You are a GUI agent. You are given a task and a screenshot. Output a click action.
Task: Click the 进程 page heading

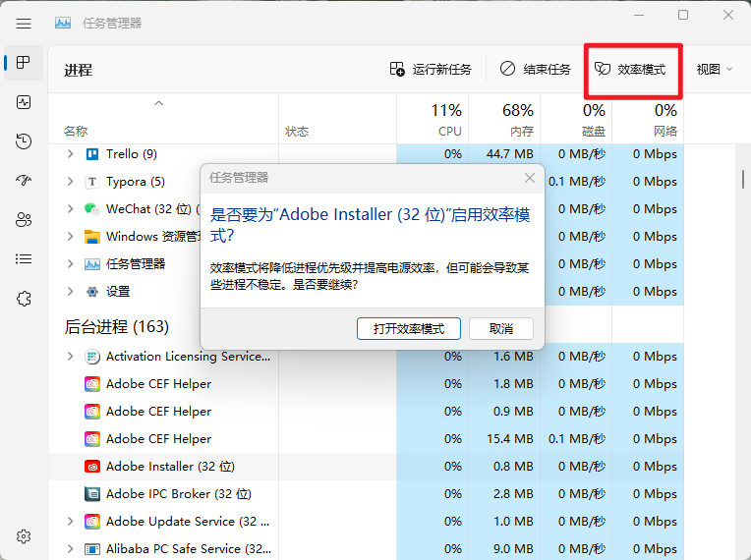(78, 71)
